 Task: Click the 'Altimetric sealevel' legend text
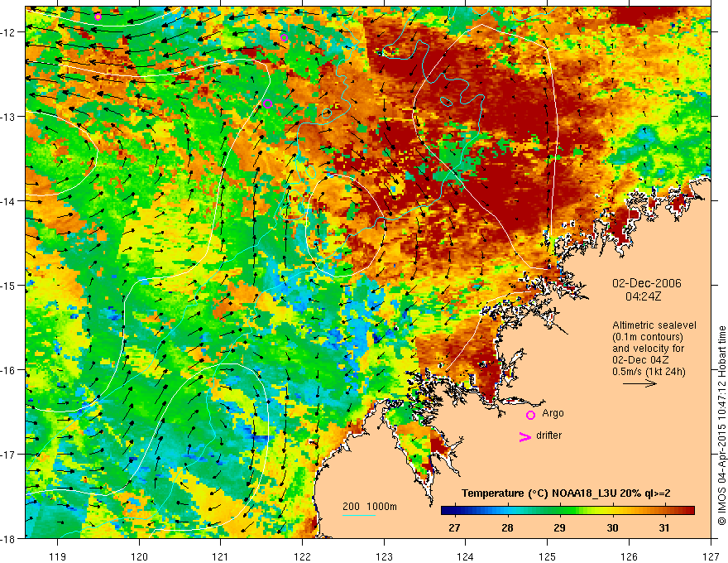pyautogui.click(x=654, y=325)
